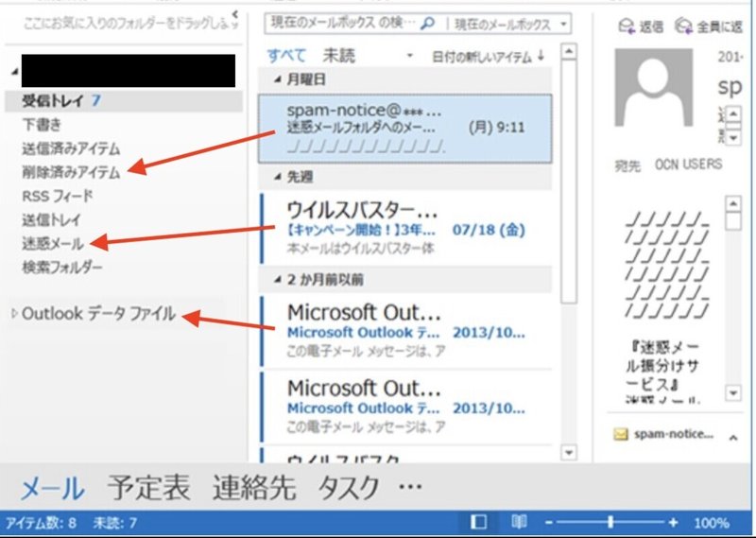Switch to normal view status bar icon
The width and height of the screenshot is (756, 538).
tap(478, 522)
